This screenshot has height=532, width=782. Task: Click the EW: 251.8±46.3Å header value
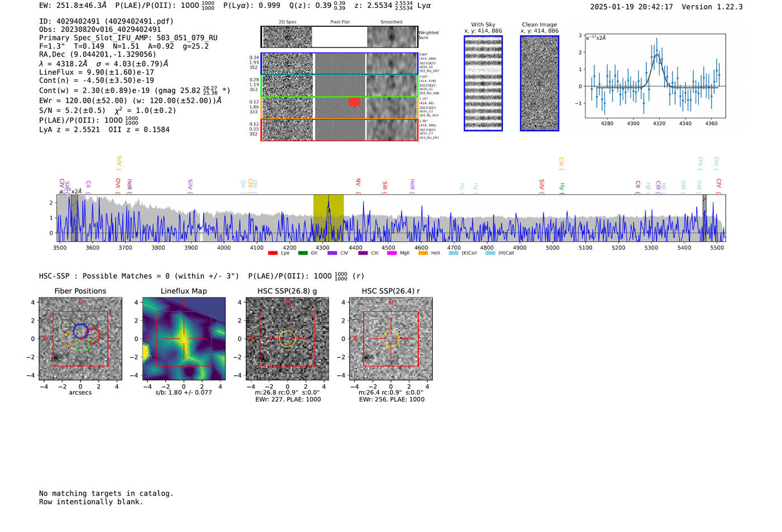coord(73,6)
